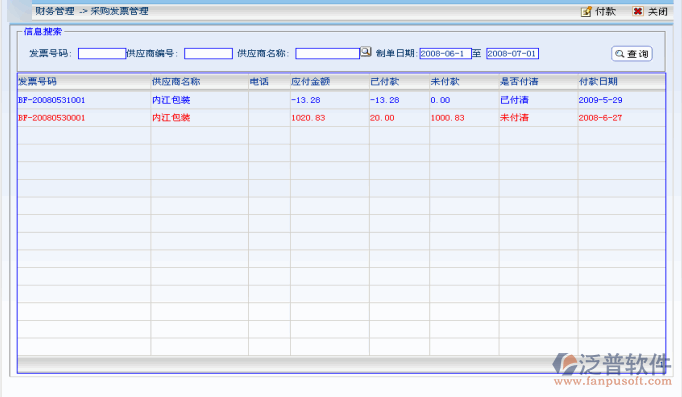682x397 pixels.
Task: Click the 查询 search button
Action: [632, 54]
